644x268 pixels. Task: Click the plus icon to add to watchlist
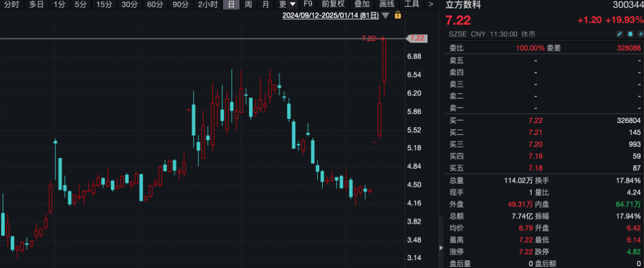click(639, 33)
